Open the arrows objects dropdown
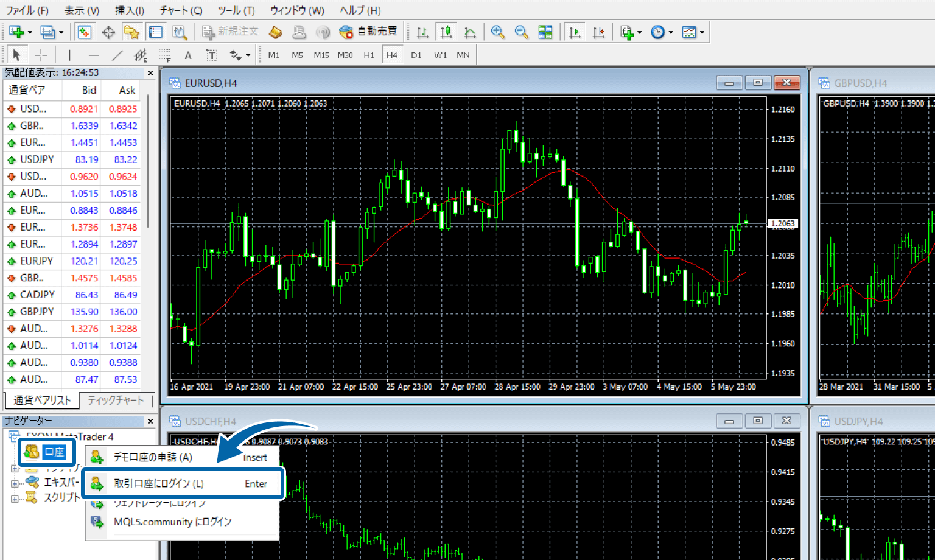Viewport: 935px width, 560px height. coord(248,55)
